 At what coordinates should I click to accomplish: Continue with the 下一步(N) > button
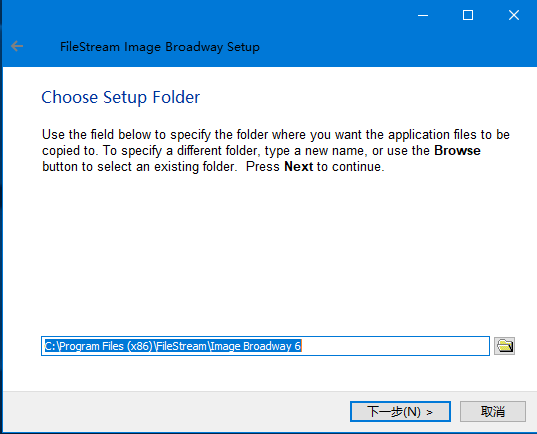tap(400, 411)
